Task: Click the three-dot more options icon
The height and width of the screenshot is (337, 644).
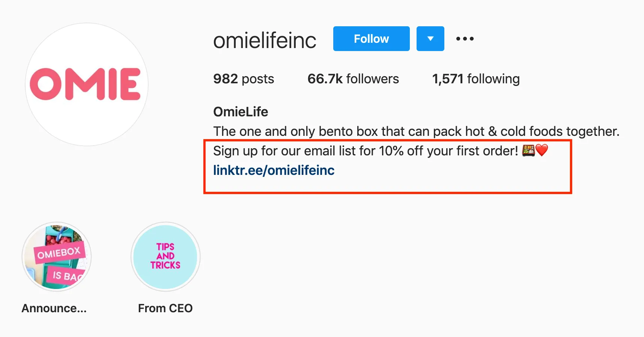Action: (465, 39)
